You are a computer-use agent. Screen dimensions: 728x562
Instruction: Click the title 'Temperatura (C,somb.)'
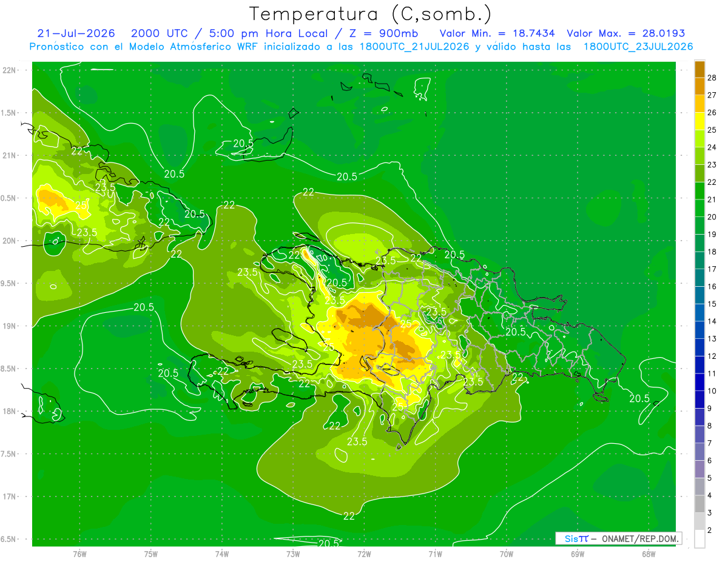click(370, 14)
